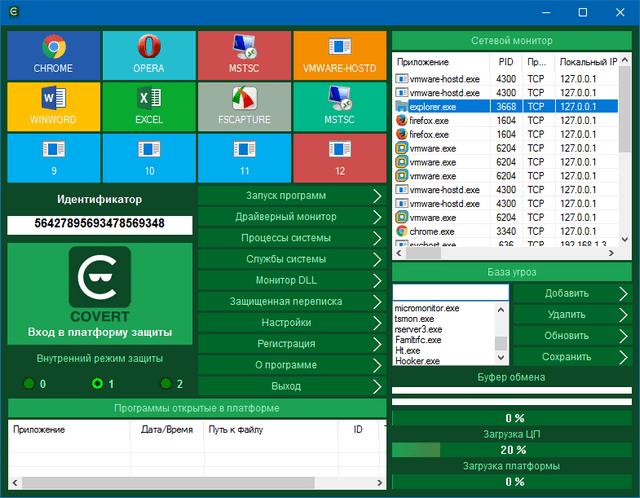Image resolution: width=640 pixels, height=498 pixels.
Task: Click the threat database input field
Action: pyautogui.click(x=451, y=293)
